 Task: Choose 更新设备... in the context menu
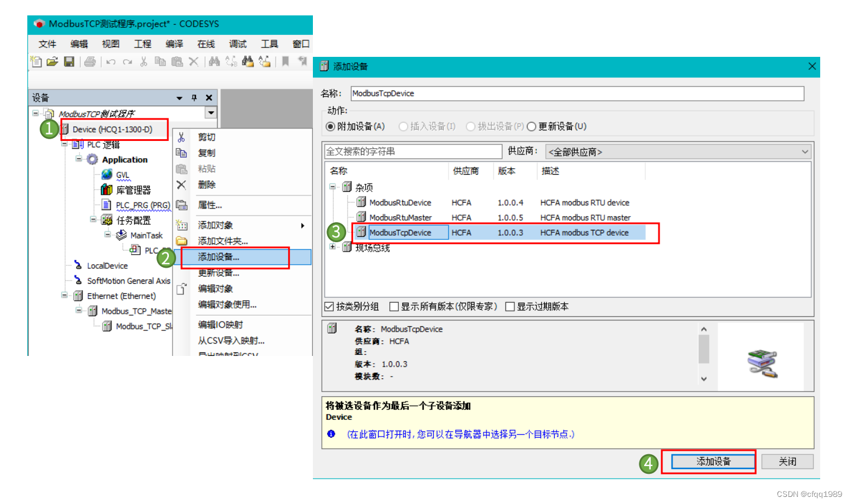[242, 272]
